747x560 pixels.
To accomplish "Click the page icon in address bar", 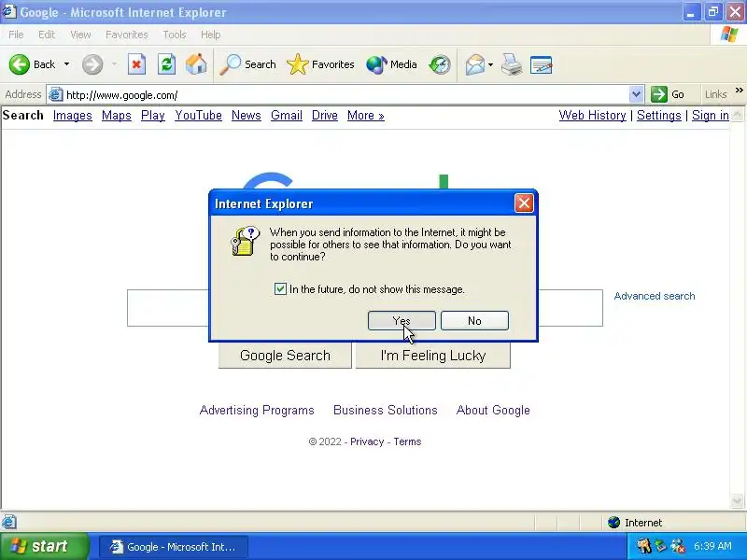I will [x=55, y=94].
